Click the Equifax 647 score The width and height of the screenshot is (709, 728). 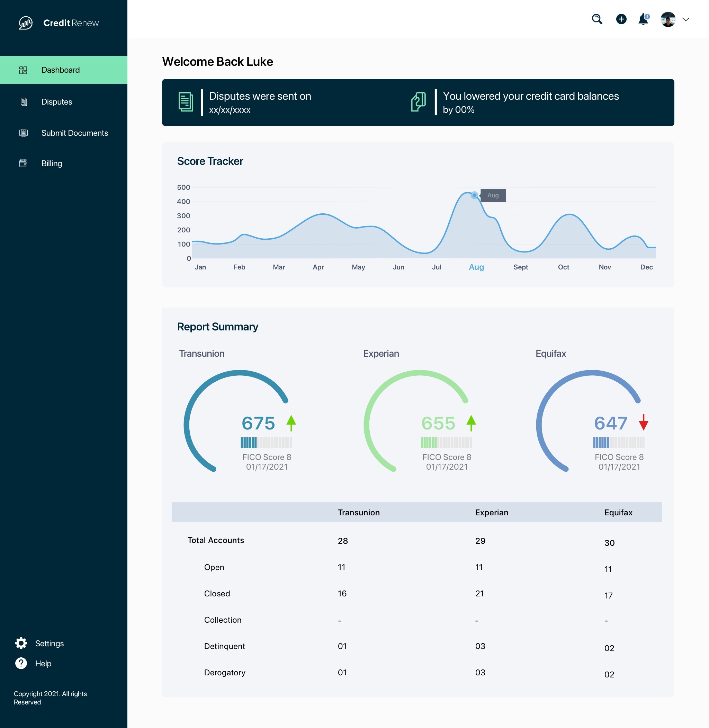(611, 423)
